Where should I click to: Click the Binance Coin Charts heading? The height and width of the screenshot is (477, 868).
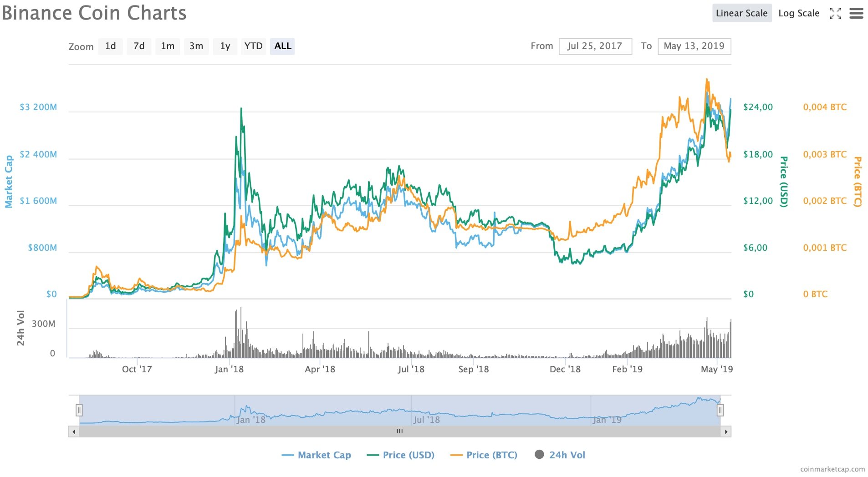click(94, 13)
